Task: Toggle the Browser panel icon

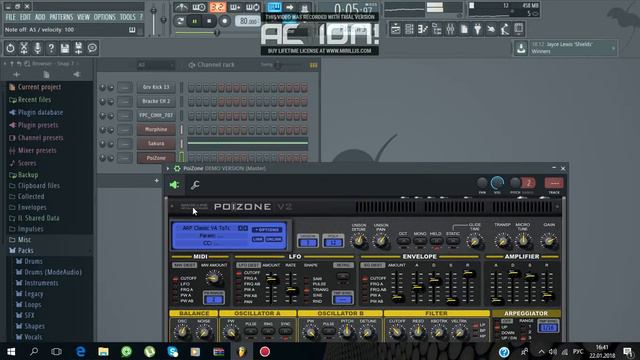Action: click(437, 29)
